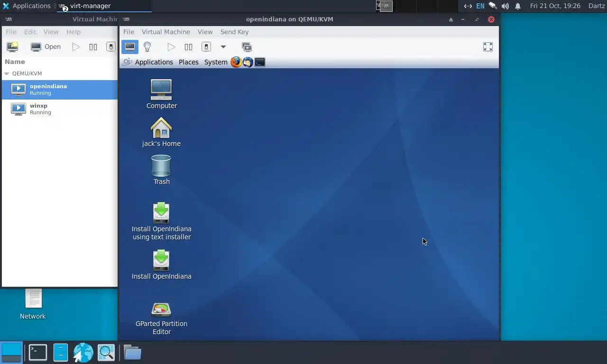Screen dimensions: 607x364
Task: Switch console to fullscreen mode
Action: (x=488, y=46)
